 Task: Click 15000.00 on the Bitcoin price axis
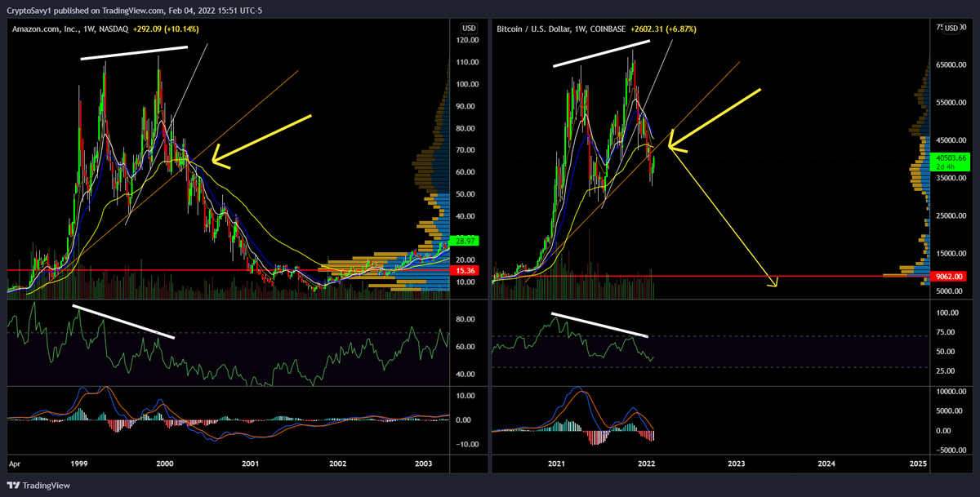(952, 254)
